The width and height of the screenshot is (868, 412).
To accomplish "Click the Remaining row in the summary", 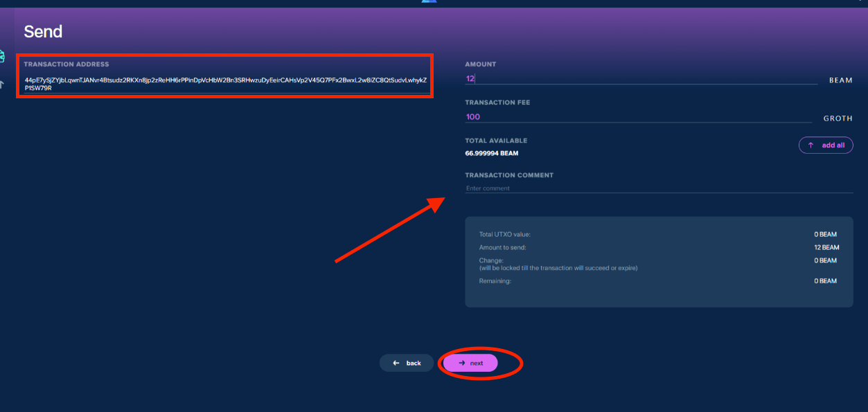I will click(658, 281).
